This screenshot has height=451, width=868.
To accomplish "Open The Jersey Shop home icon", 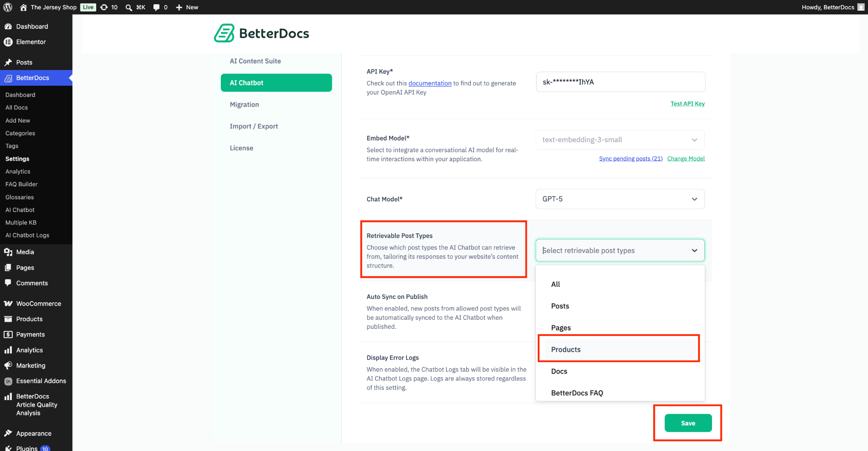I will click(x=23, y=7).
